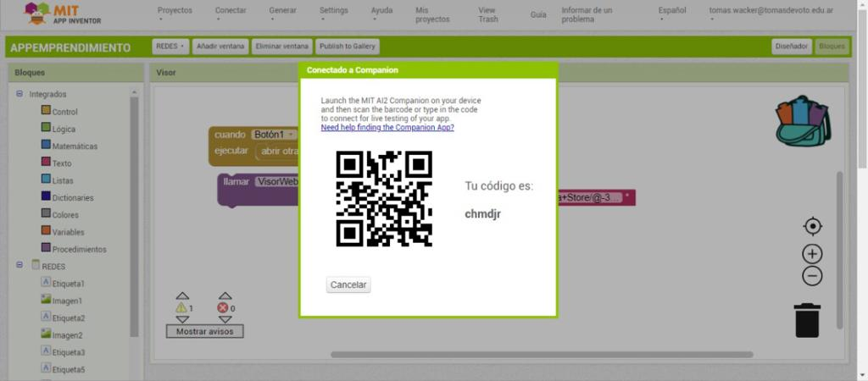Viewport: 868px width, 381px height.
Task: Click the Control block color icon
Action: pyautogui.click(x=46, y=111)
